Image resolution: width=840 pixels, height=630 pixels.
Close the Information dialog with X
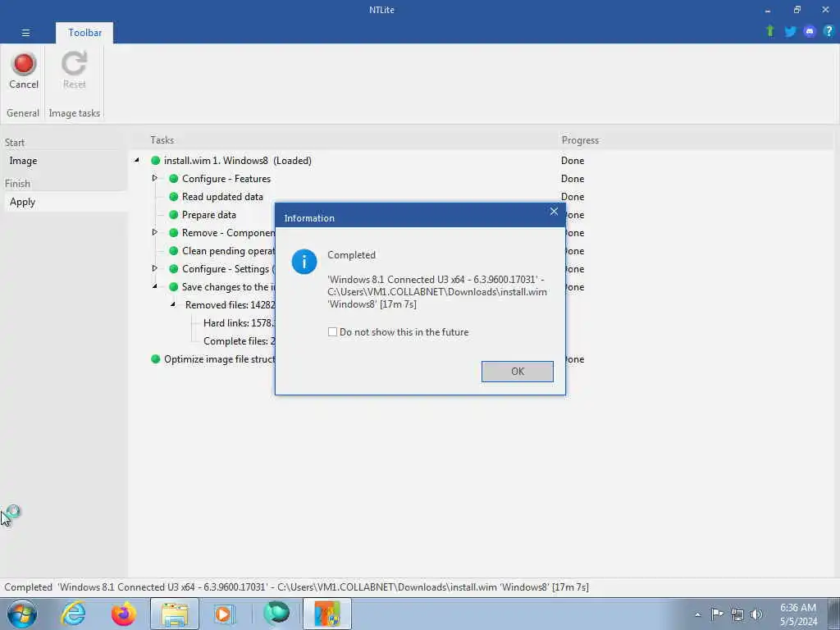tap(554, 212)
